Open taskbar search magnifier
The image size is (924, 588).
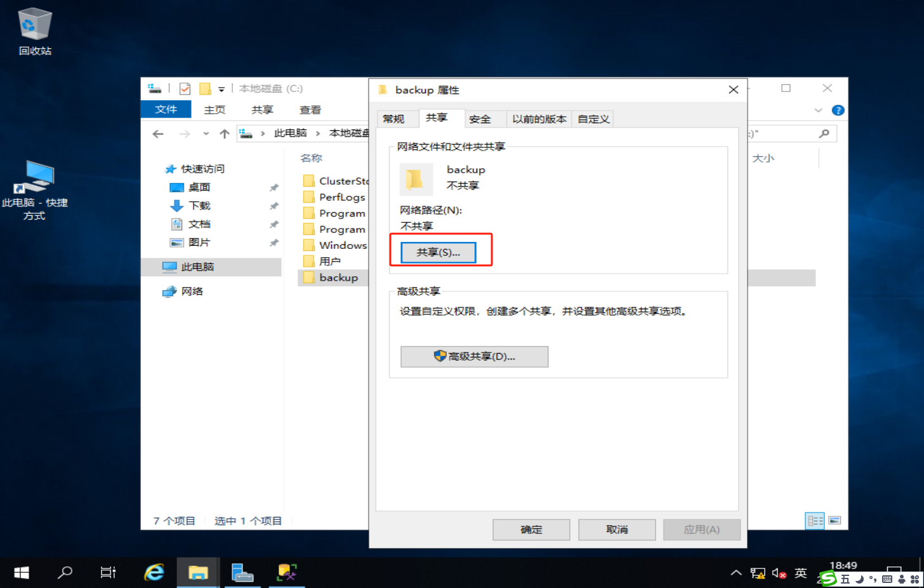pyautogui.click(x=65, y=573)
